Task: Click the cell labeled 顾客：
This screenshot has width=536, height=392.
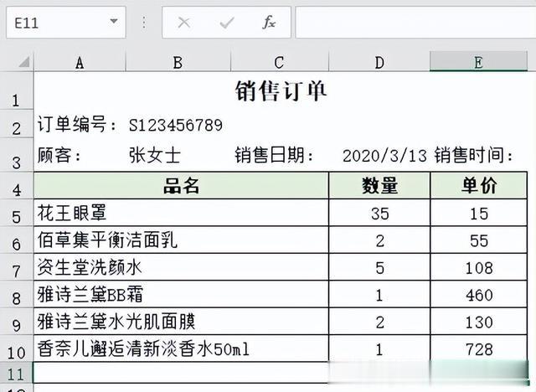Action: pyautogui.click(x=59, y=155)
